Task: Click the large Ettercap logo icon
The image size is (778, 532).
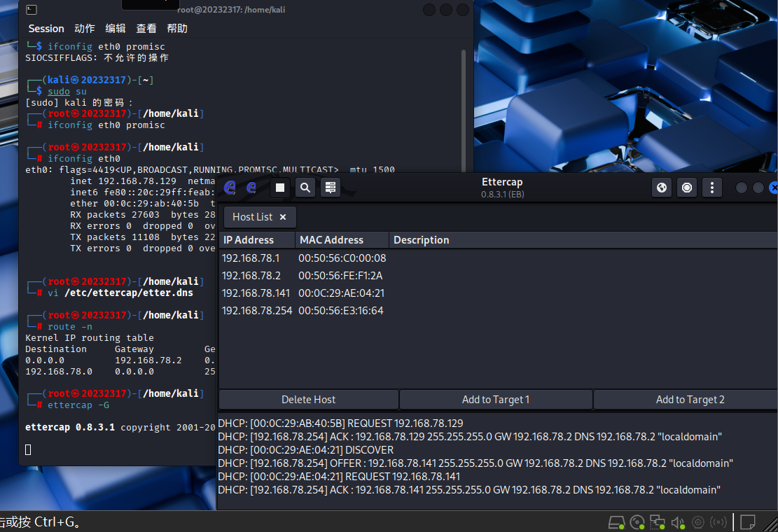Action: (x=230, y=188)
